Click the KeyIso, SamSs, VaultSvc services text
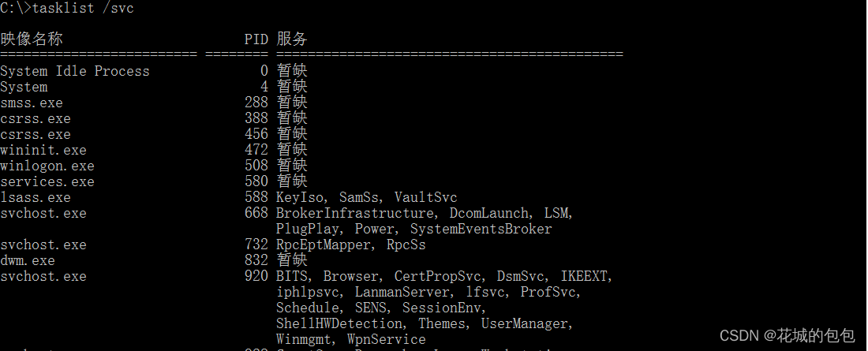This screenshot has height=351, width=868. [367, 198]
